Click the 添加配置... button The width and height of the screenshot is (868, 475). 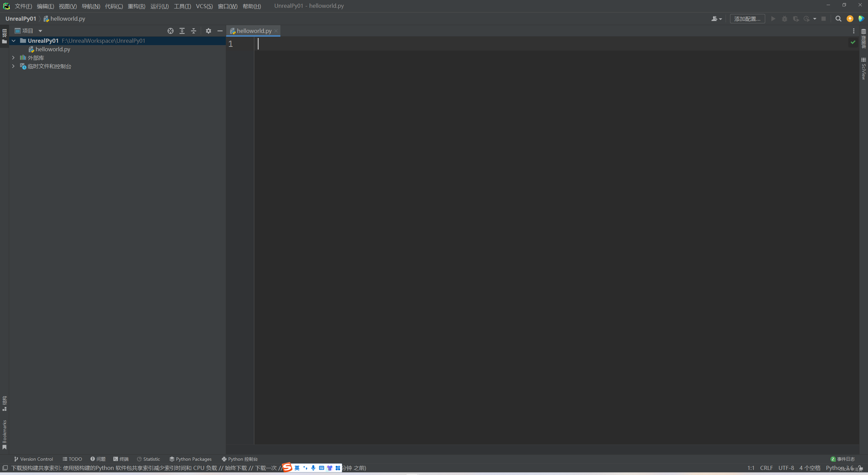point(747,19)
